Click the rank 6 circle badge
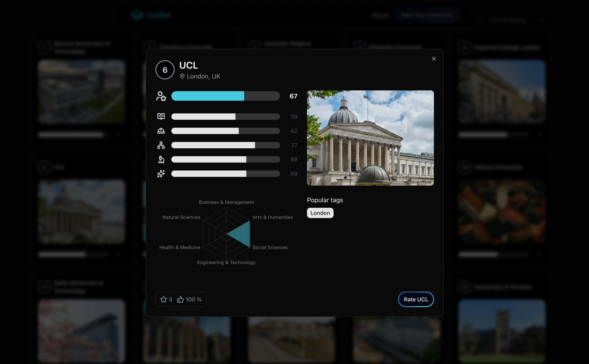589x364 pixels. point(165,70)
